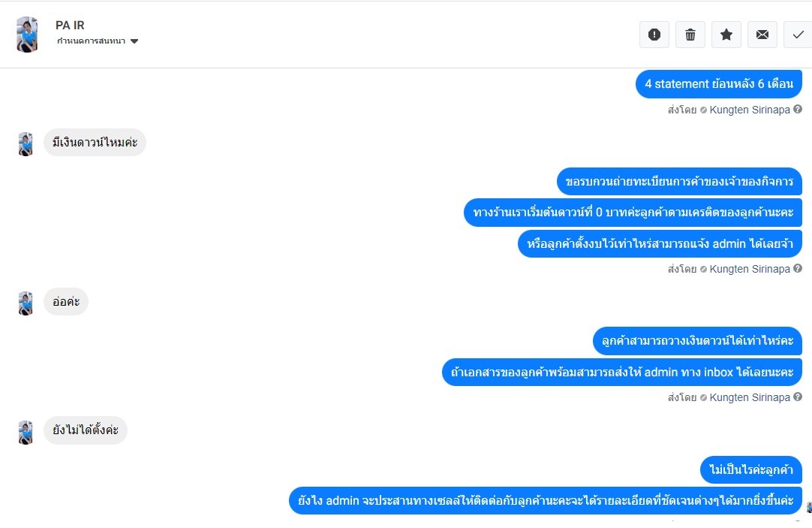
Task: Mark conversation unread with envelope icon
Action: click(762, 35)
